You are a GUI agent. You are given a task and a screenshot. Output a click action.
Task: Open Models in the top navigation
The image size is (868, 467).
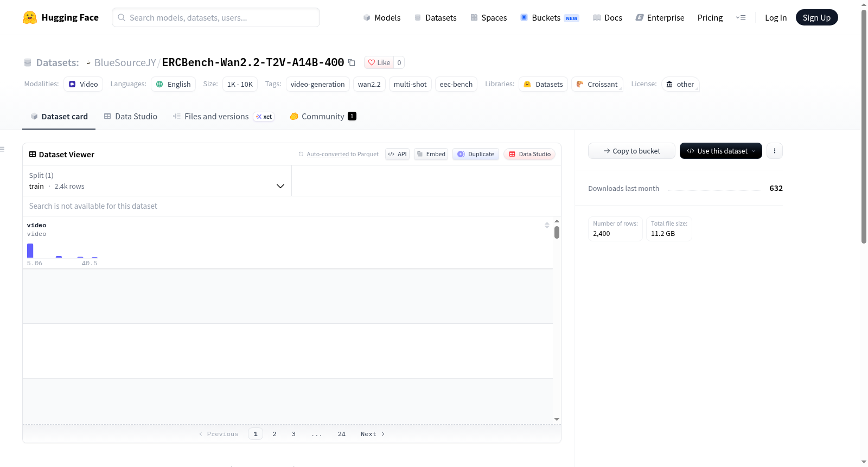pos(382,17)
